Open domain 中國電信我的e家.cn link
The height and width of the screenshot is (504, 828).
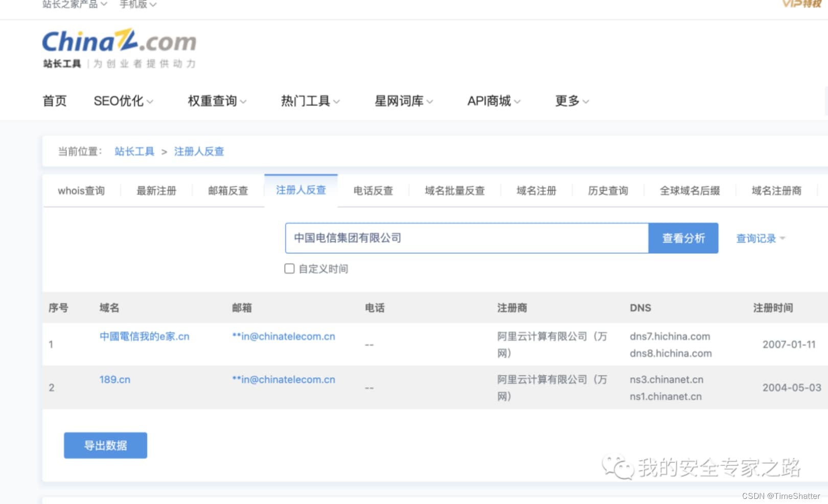click(144, 337)
